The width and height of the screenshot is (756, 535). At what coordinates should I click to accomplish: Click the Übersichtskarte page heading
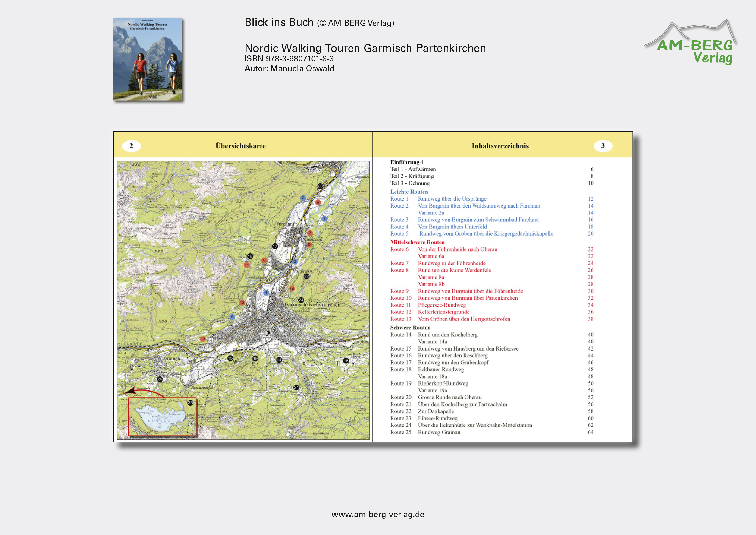[x=241, y=146]
